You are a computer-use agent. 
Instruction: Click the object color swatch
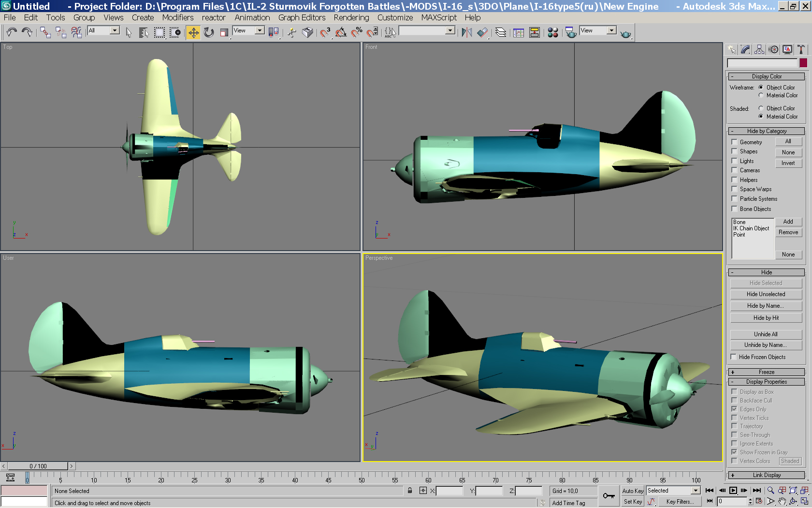click(803, 63)
